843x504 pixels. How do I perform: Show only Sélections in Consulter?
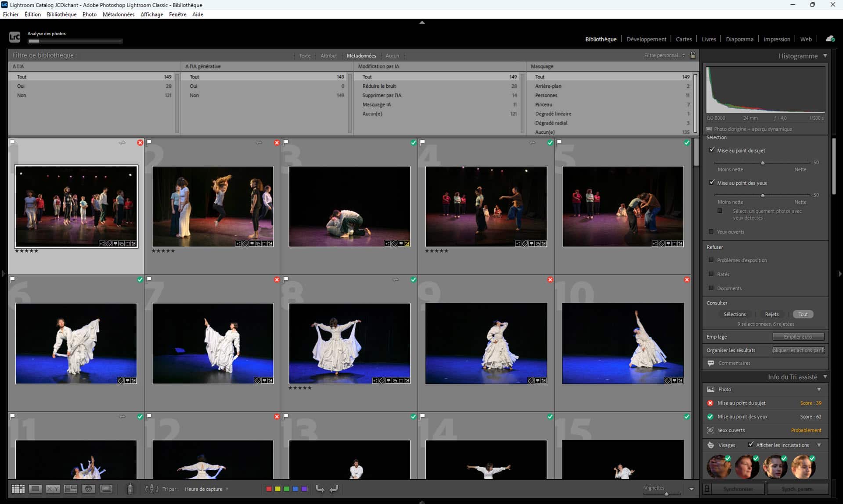point(735,314)
